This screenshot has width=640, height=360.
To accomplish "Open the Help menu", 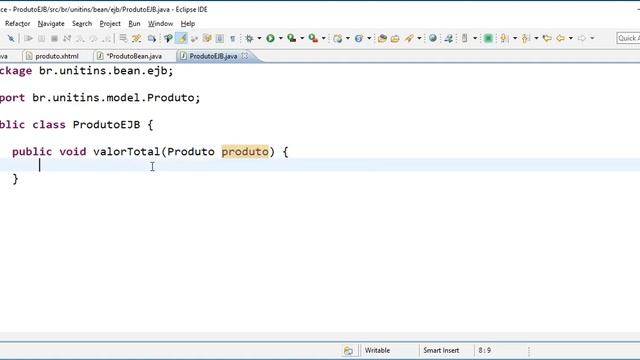I will pos(188,24).
